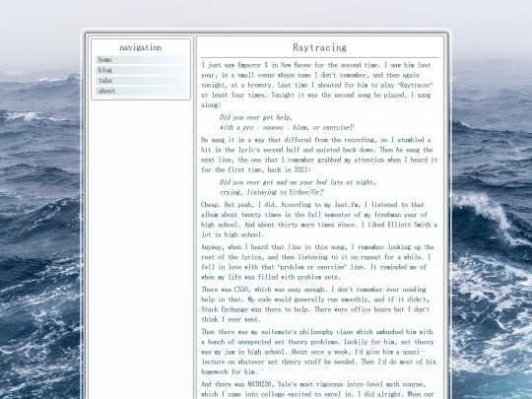Click the paragraph starting 'He sang it in a way'
Image resolution: width=532 pixels, height=399 pixels.
(319, 155)
